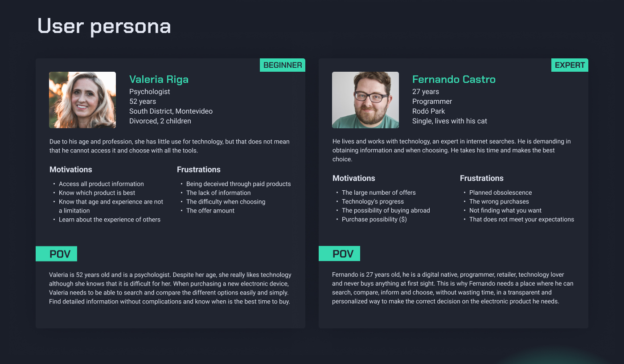Click The possibility of buying abroad

pyautogui.click(x=386, y=211)
